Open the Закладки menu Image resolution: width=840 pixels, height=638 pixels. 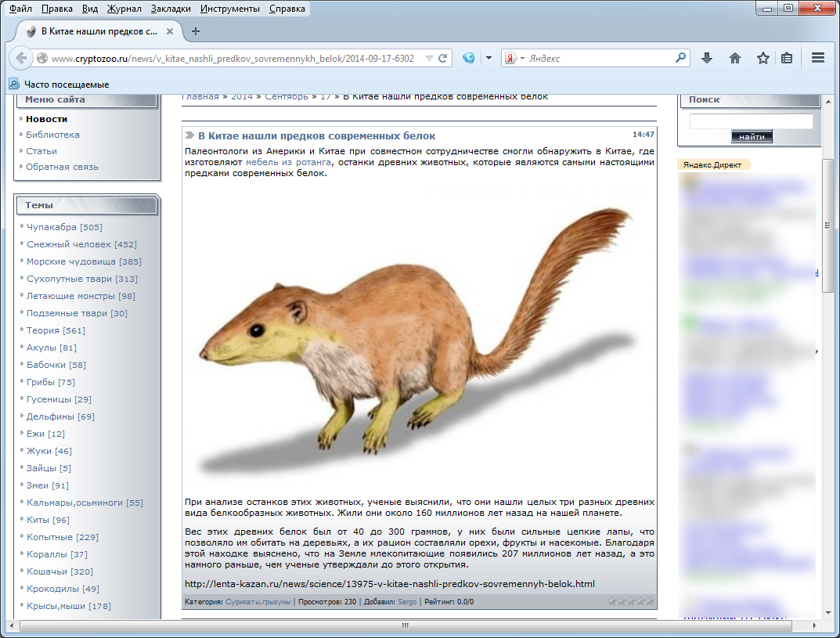171,9
